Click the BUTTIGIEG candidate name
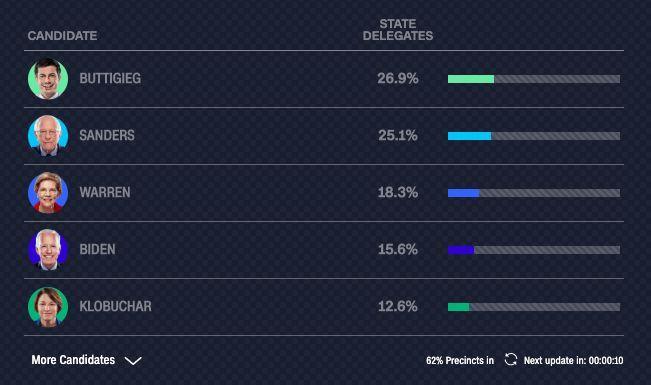This screenshot has width=651, height=385. click(110, 78)
